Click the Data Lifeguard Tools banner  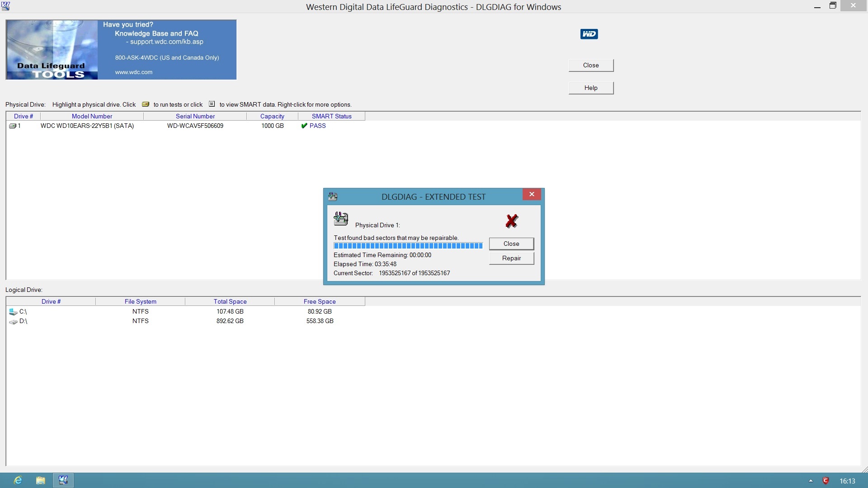click(121, 50)
